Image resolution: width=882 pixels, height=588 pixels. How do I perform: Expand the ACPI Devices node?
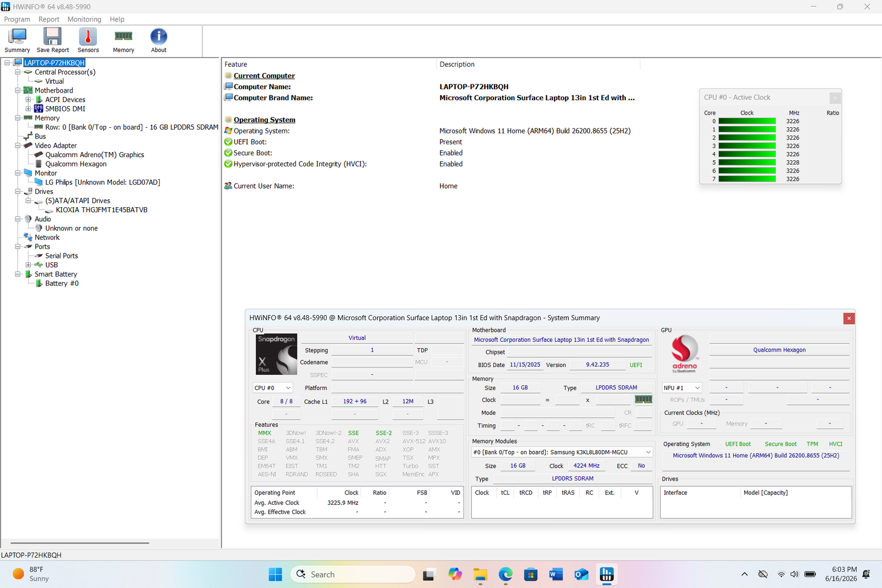[28, 100]
